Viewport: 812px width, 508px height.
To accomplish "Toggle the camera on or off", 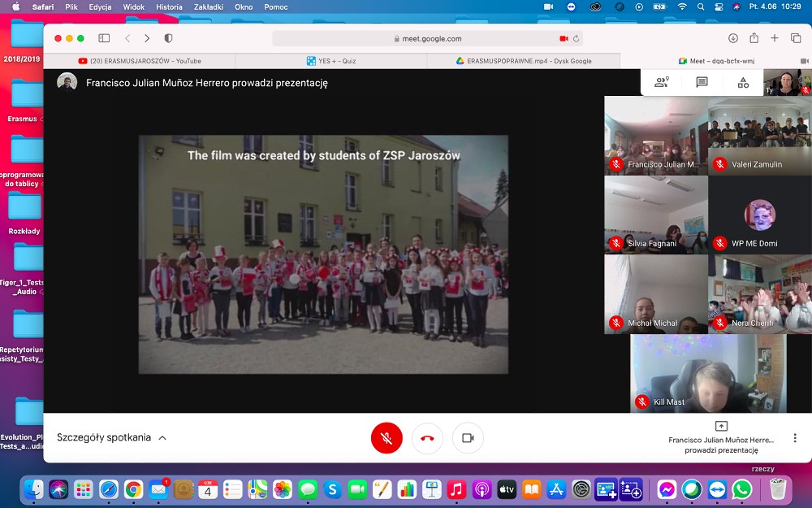I will [468, 438].
